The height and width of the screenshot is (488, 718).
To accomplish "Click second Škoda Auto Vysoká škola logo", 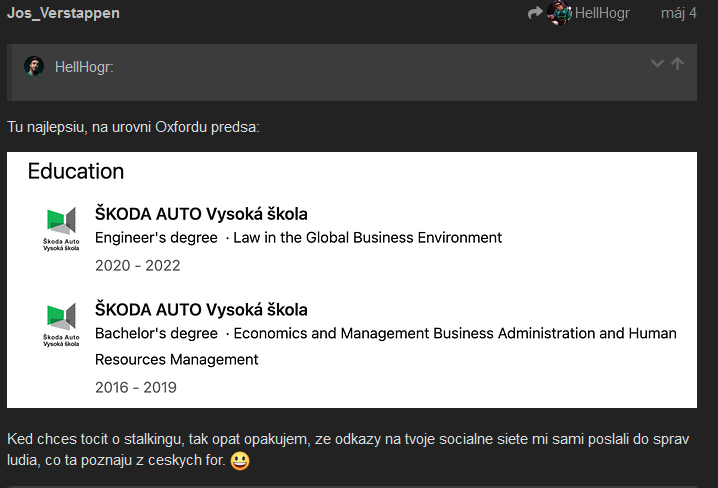I will click(61, 324).
